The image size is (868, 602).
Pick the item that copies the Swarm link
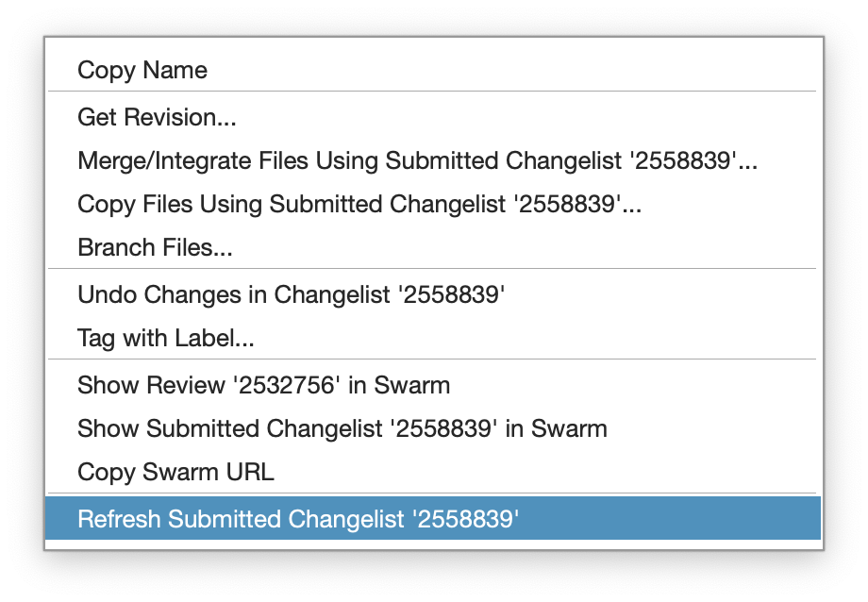coord(433,472)
